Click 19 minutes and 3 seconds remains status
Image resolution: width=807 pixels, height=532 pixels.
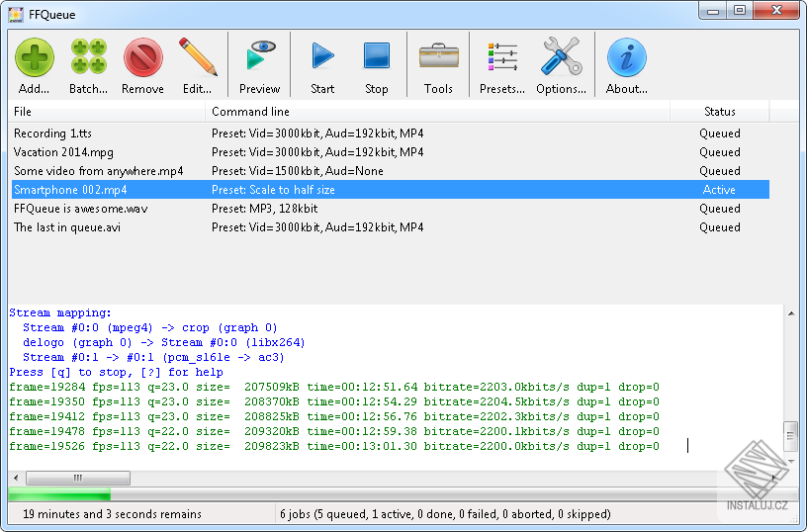(112, 514)
